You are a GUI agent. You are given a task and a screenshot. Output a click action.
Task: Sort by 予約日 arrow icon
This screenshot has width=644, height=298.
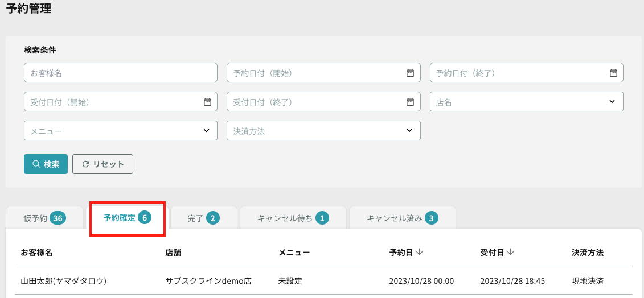[x=419, y=252]
